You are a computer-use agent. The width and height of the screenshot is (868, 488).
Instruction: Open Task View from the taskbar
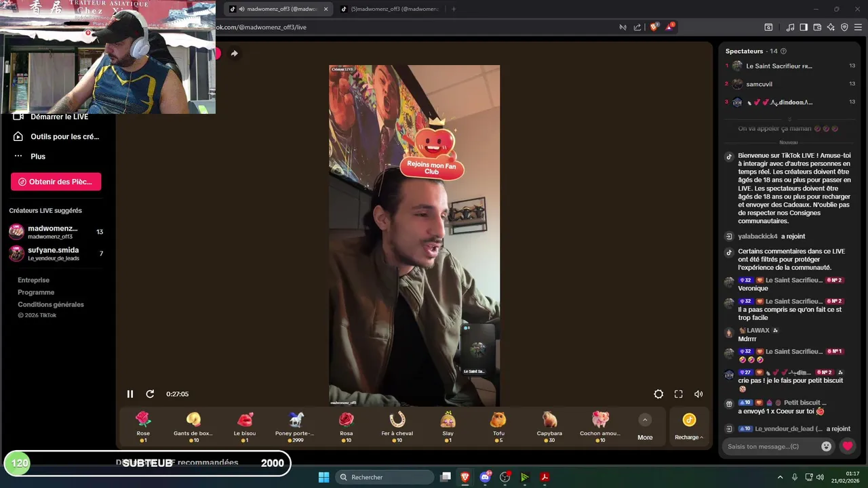pyautogui.click(x=446, y=477)
